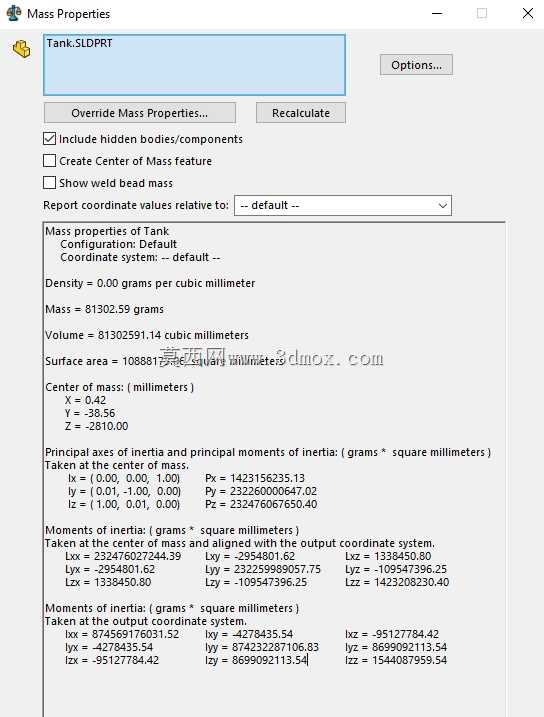544x717 pixels.
Task: Open the Options dialog
Action: click(416, 65)
